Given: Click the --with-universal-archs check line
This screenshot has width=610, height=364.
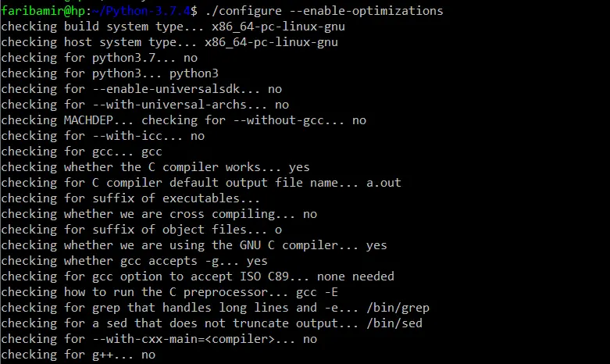Looking at the screenshot, I should [x=144, y=105].
